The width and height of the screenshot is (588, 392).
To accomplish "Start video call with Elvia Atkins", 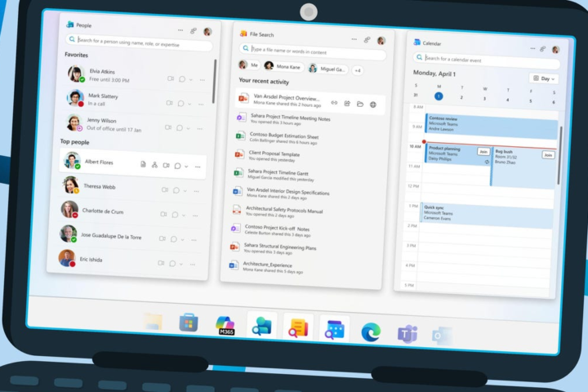I will pos(171,78).
